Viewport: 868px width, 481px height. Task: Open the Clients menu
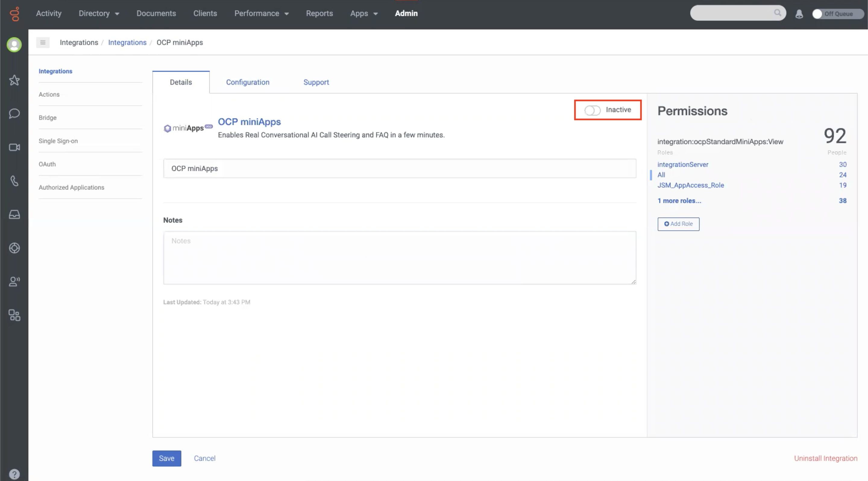click(205, 14)
